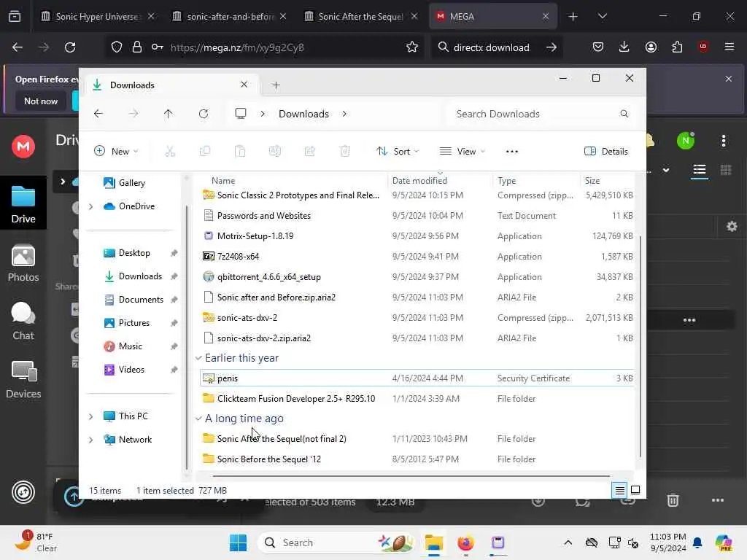Open MEGA Chat in the sidebar
This screenshot has height=560, width=747.
[23, 322]
